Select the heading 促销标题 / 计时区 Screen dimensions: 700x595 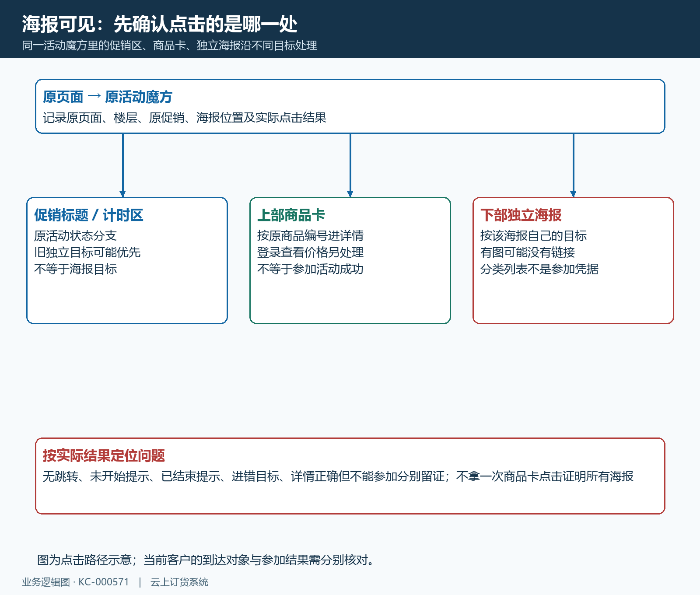89,215
